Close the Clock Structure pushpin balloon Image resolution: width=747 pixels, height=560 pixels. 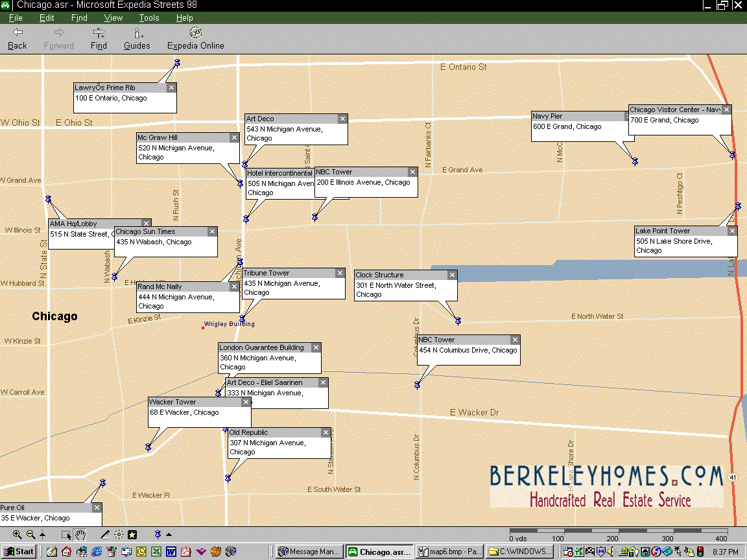point(452,275)
